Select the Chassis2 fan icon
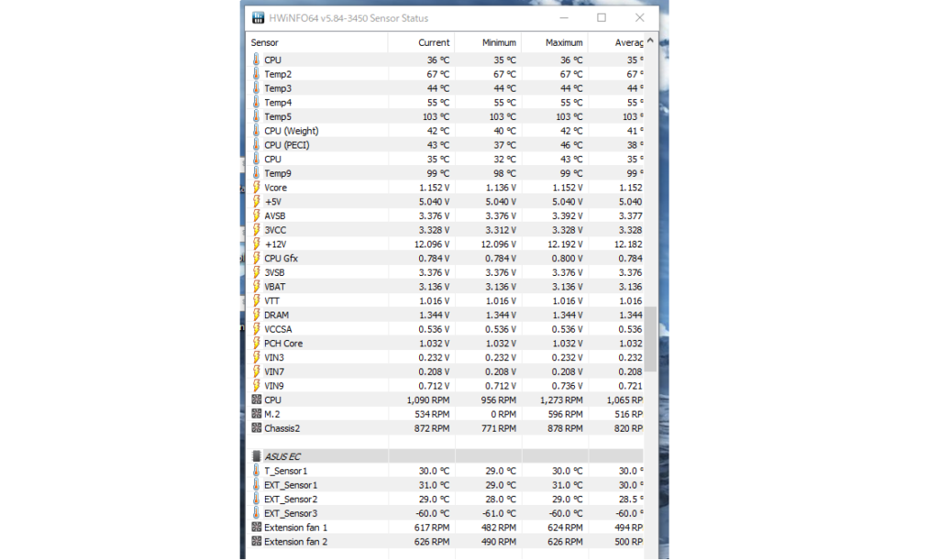 tap(257, 428)
